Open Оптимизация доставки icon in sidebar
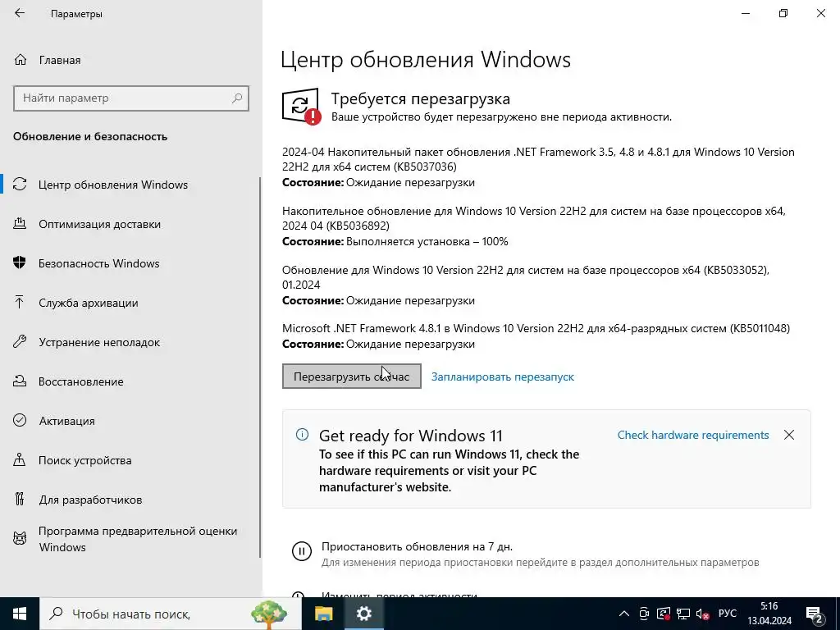This screenshot has height=630, width=840. (20, 224)
